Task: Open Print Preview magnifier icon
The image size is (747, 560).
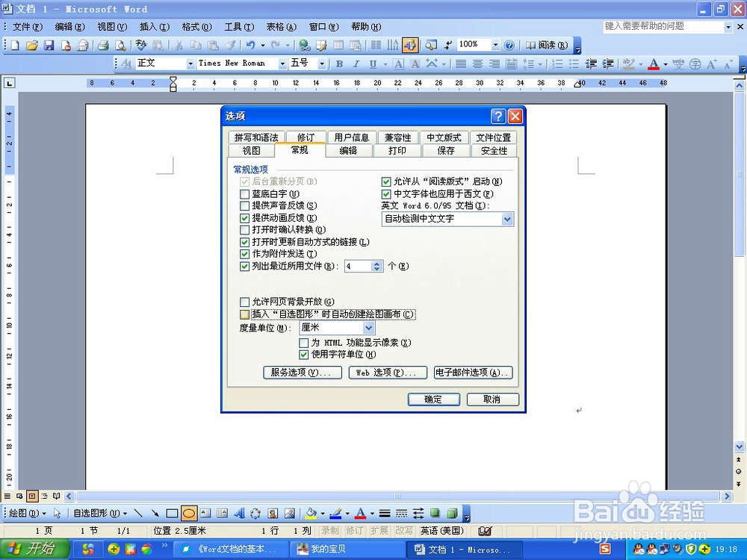Action: tap(120, 46)
